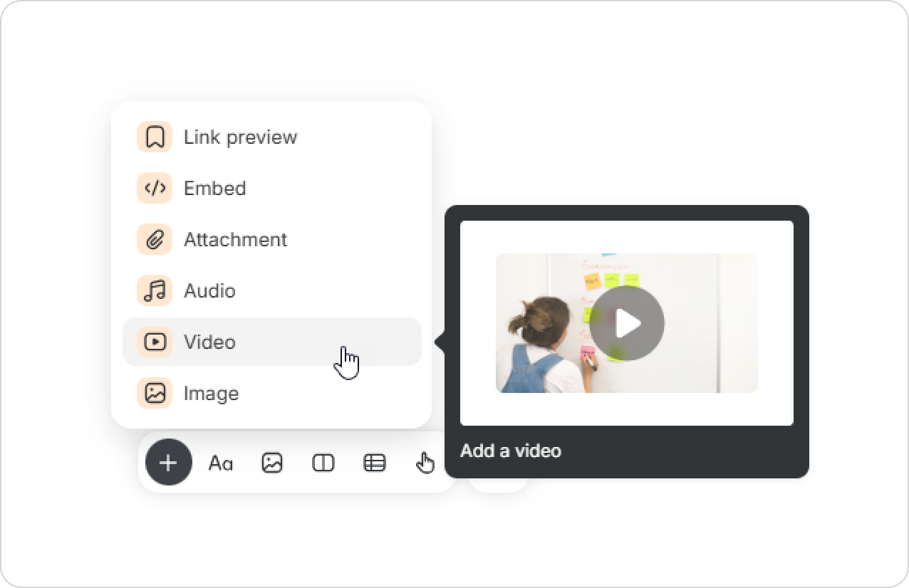Click the paperclip Attachment icon
The width and height of the screenshot is (909, 588).
pyautogui.click(x=155, y=239)
